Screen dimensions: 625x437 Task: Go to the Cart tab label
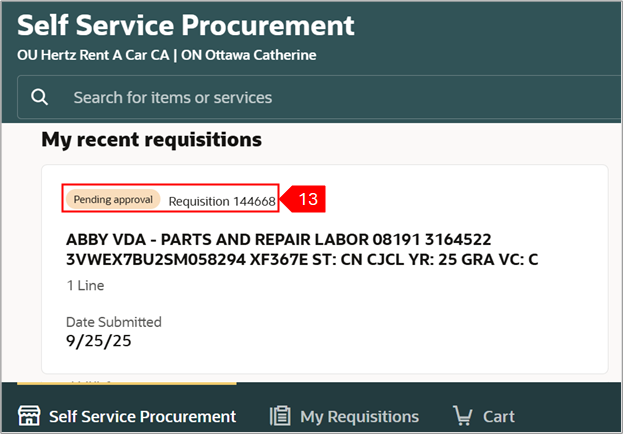click(x=499, y=416)
